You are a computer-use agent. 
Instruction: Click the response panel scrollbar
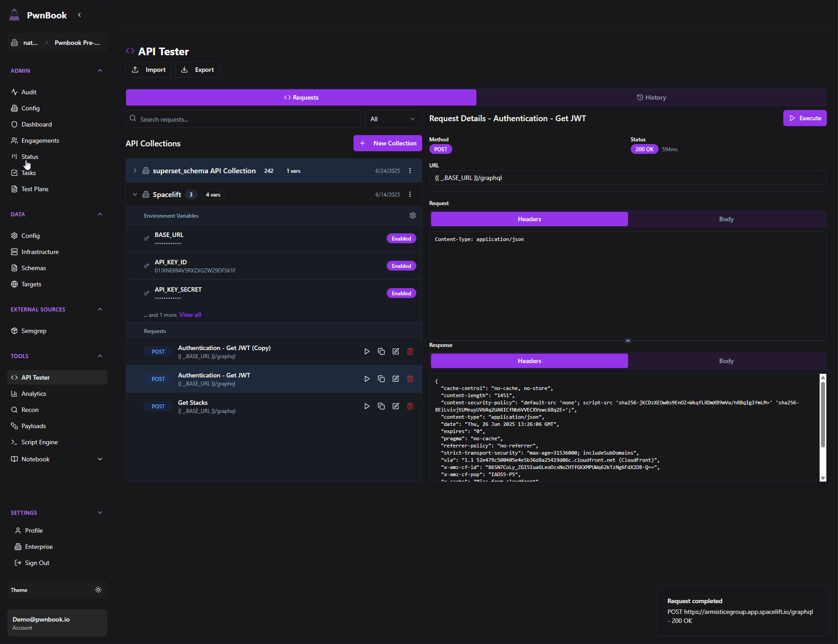823,414
